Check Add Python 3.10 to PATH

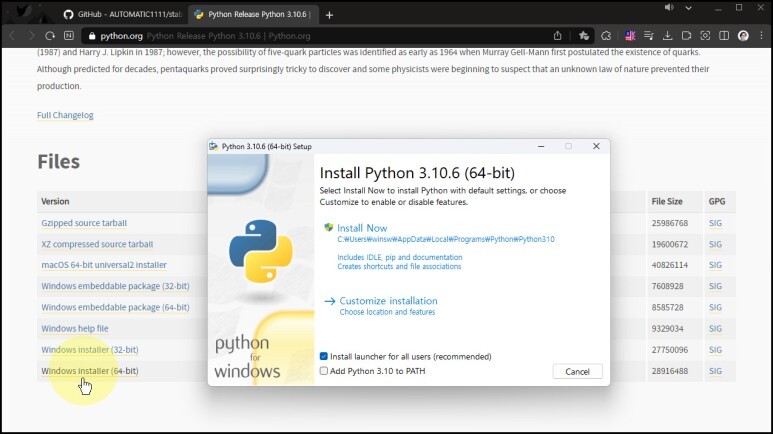point(324,371)
